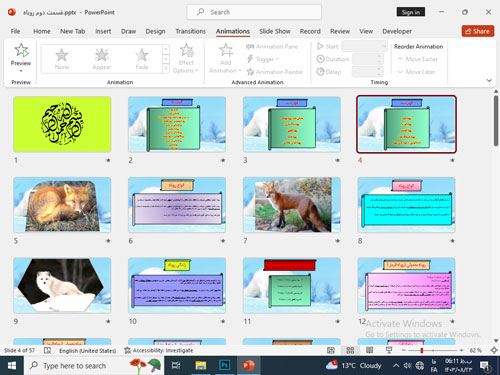Viewport: 500px width, 375px height.
Task: Click the zoom slider handle
Action: (422, 350)
